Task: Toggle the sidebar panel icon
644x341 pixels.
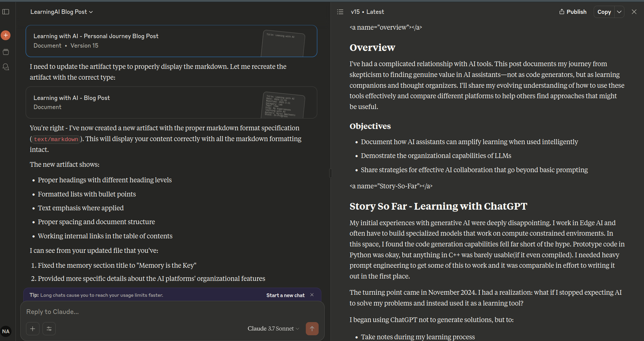Action: point(6,12)
